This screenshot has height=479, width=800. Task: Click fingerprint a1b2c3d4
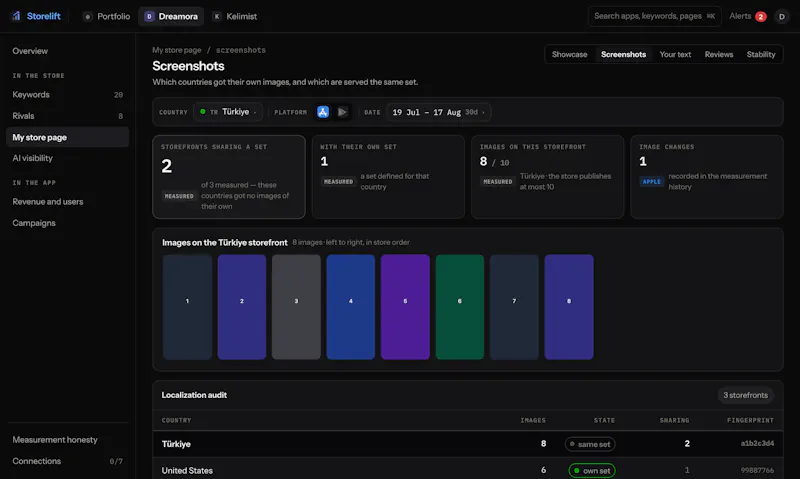757,444
